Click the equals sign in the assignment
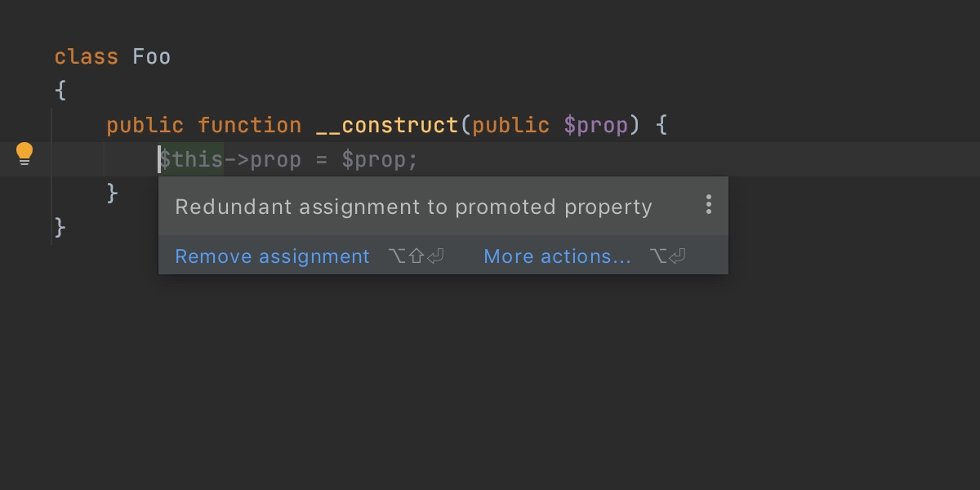Viewport: 980px width, 490px height. coord(322,159)
